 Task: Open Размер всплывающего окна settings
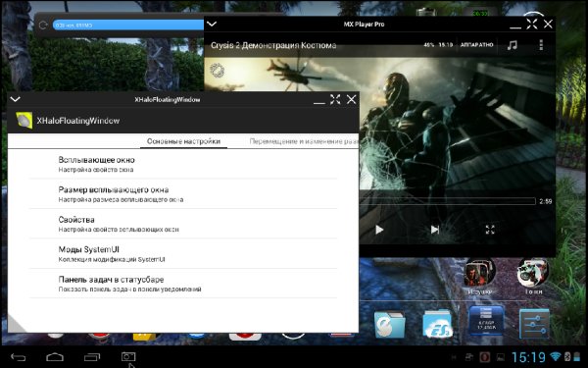pos(183,193)
